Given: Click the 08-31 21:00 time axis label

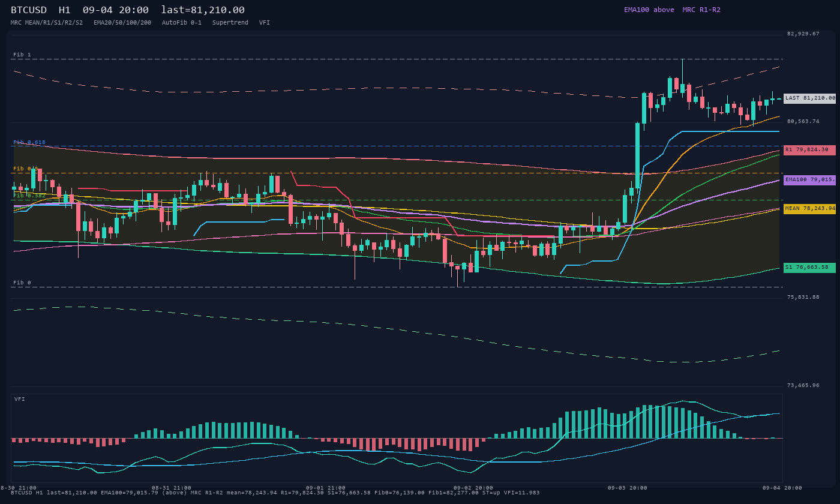Looking at the screenshot, I should (172, 488).
